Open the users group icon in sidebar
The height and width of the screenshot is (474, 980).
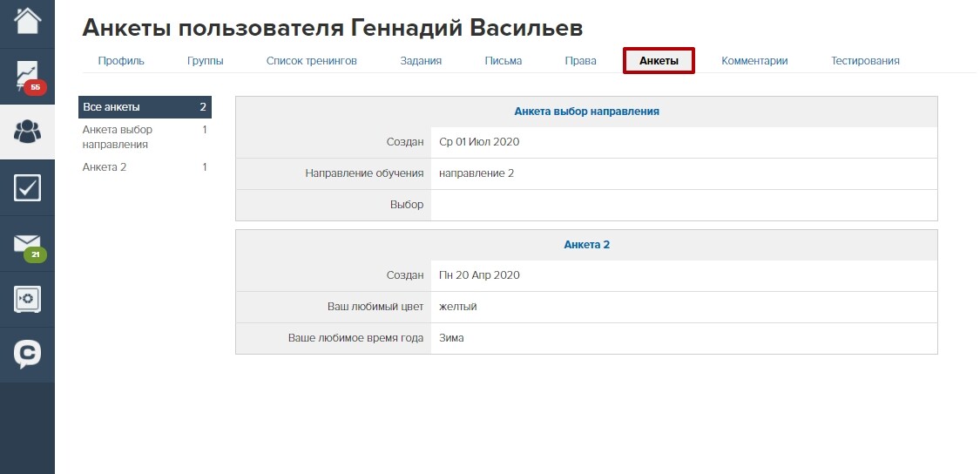(27, 132)
